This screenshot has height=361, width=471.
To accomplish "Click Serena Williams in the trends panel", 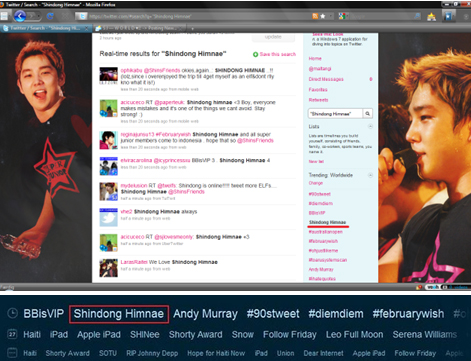I will pyautogui.click(x=425, y=334).
